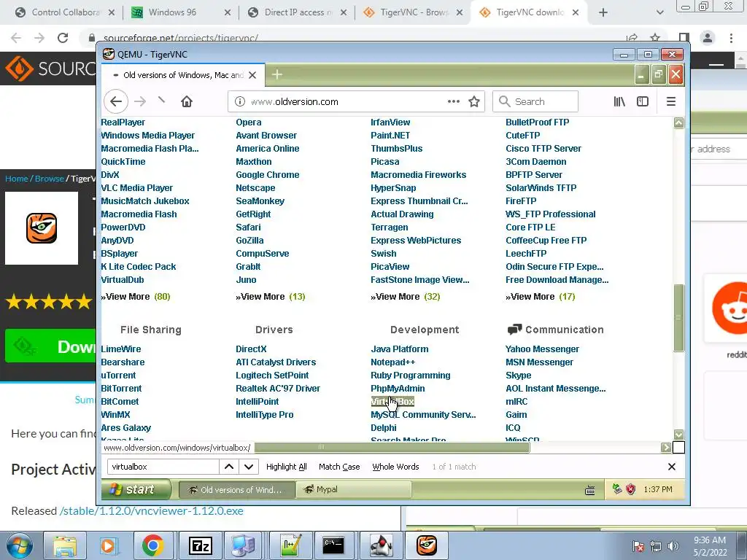This screenshot has height=560, width=747.
Task: Open the LimeWire link
Action: tap(120, 349)
